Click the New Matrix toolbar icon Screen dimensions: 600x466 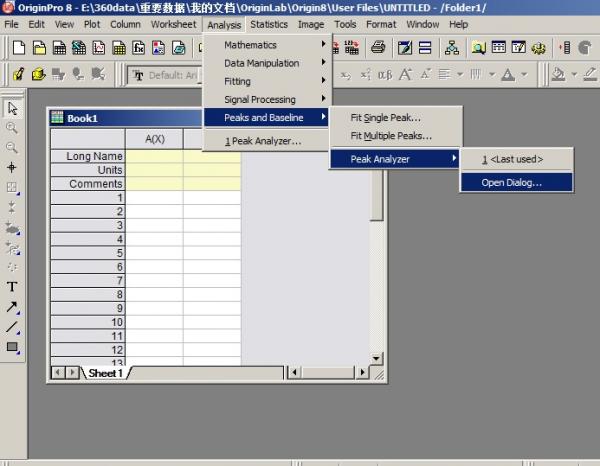(x=119, y=48)
